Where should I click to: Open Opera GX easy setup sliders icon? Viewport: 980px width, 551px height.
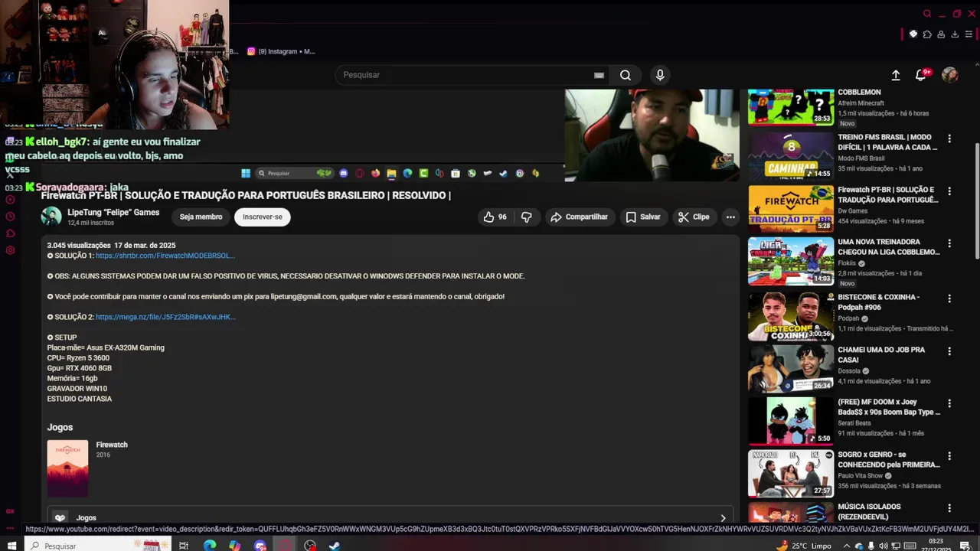pyautogui.click(x=969, y=34)
